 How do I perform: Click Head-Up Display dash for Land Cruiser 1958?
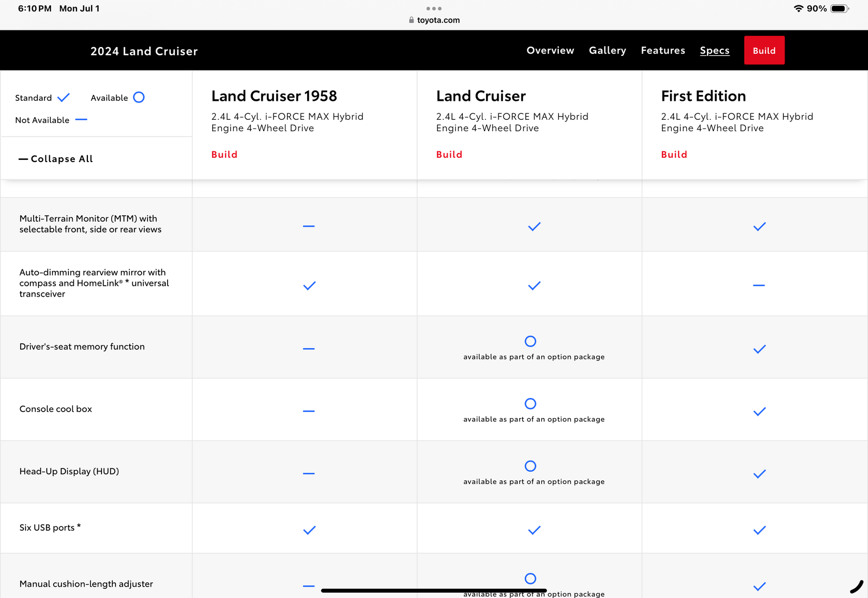[x=309, y=473]
